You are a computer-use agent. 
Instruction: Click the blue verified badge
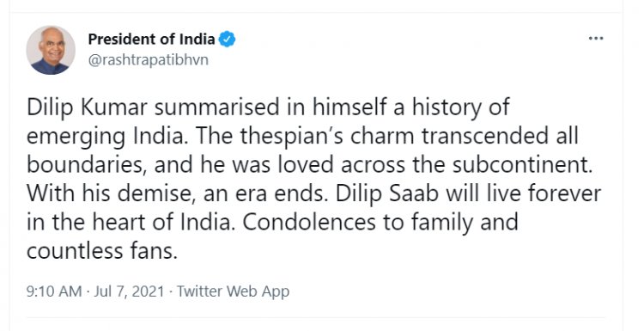(227, 40)
